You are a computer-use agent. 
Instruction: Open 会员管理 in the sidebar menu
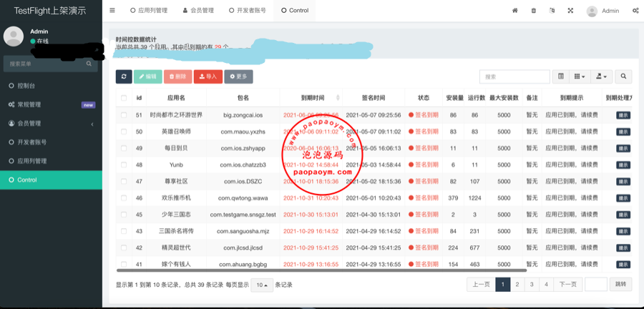tap(29, 123)
